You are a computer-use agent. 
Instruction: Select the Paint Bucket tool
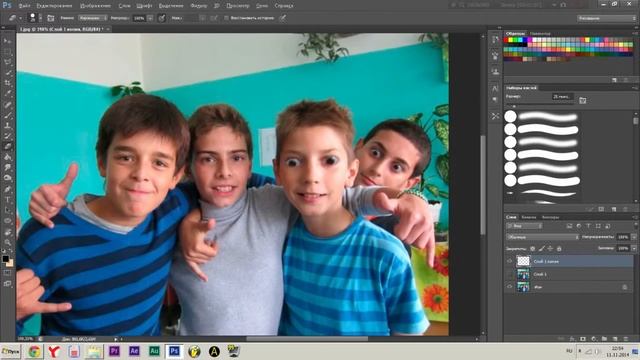[x=7, y=157]
